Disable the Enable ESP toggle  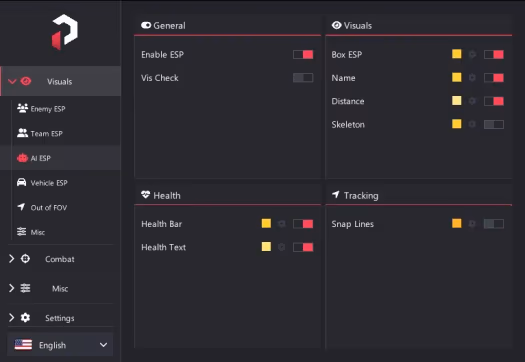pos(303,55)
